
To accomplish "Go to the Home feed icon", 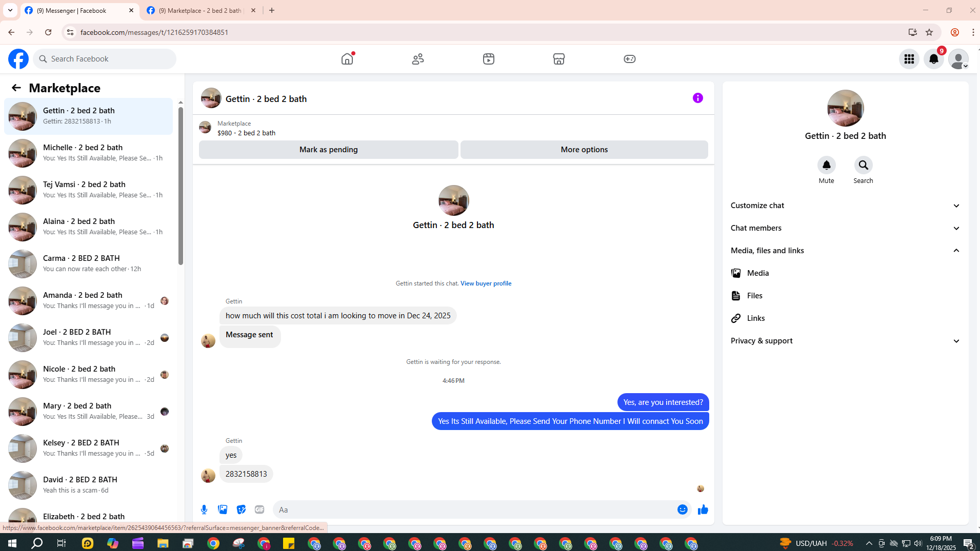I will coord(347,59).
